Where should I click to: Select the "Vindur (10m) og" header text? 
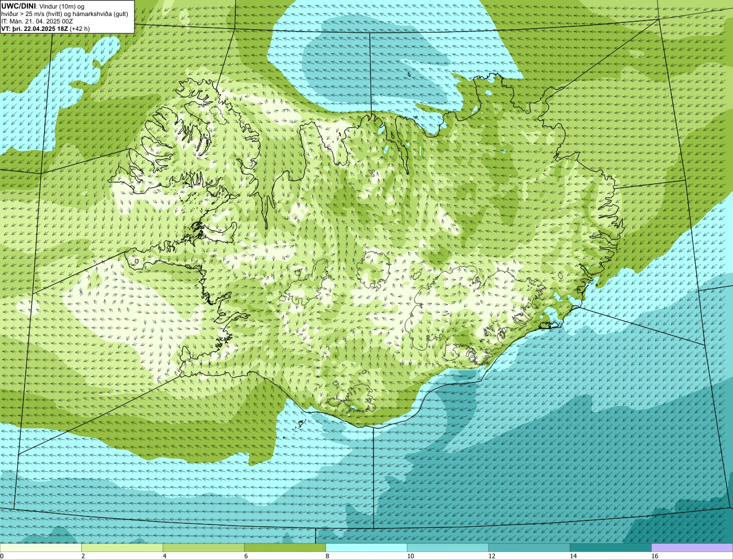click(61, 6)
